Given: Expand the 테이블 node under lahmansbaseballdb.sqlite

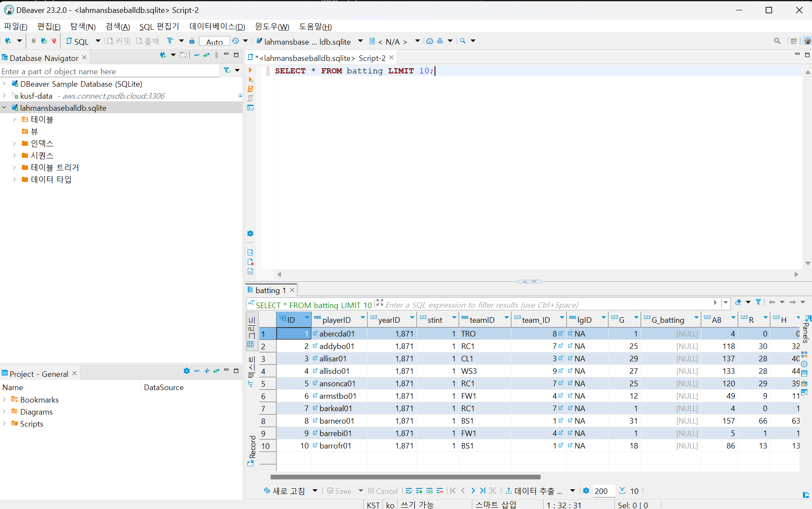Looking at the screenshot, I should [x=14, y=119].
